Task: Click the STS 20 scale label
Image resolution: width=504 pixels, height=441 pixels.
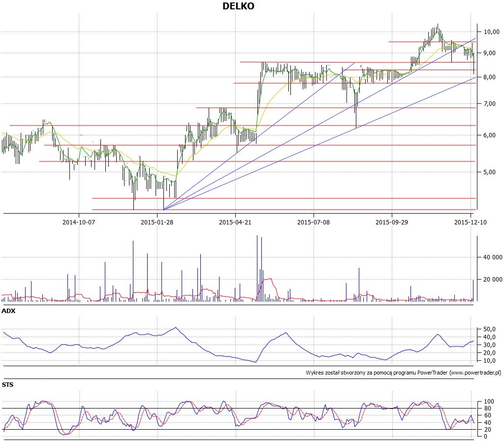Action: coord(487,429)
